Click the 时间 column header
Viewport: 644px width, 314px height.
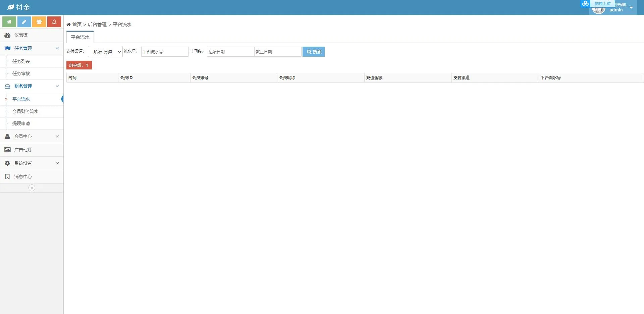pyautogui.click(x=92, y=77)
